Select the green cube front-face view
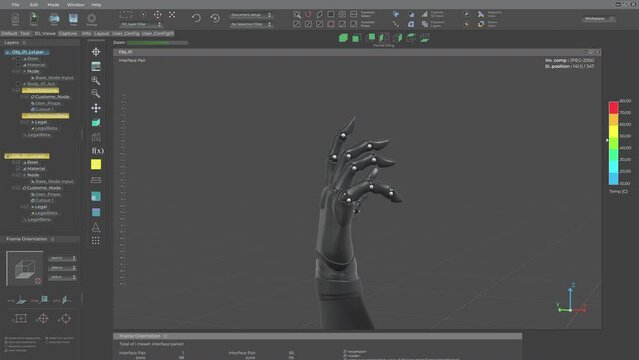639x360 pixels. click(357, 38)
